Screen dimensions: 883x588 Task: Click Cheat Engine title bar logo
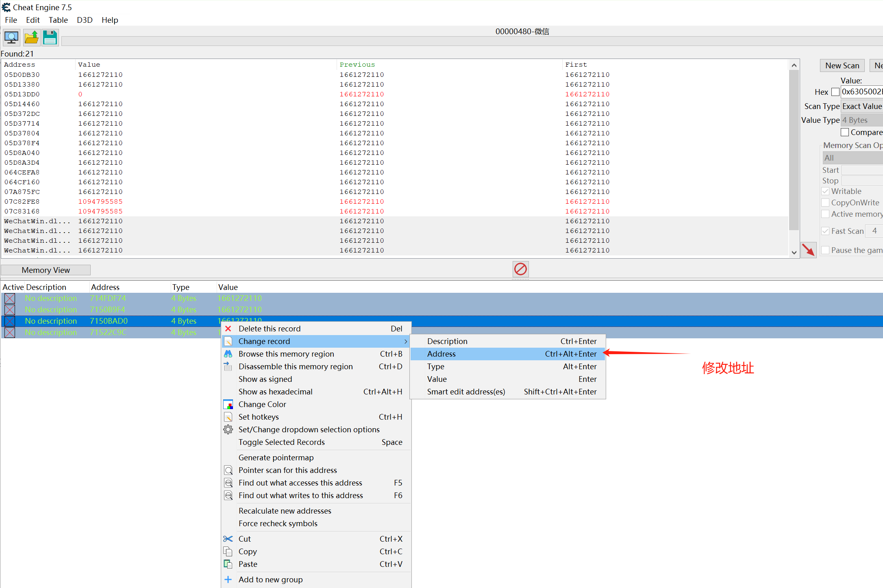6,7
